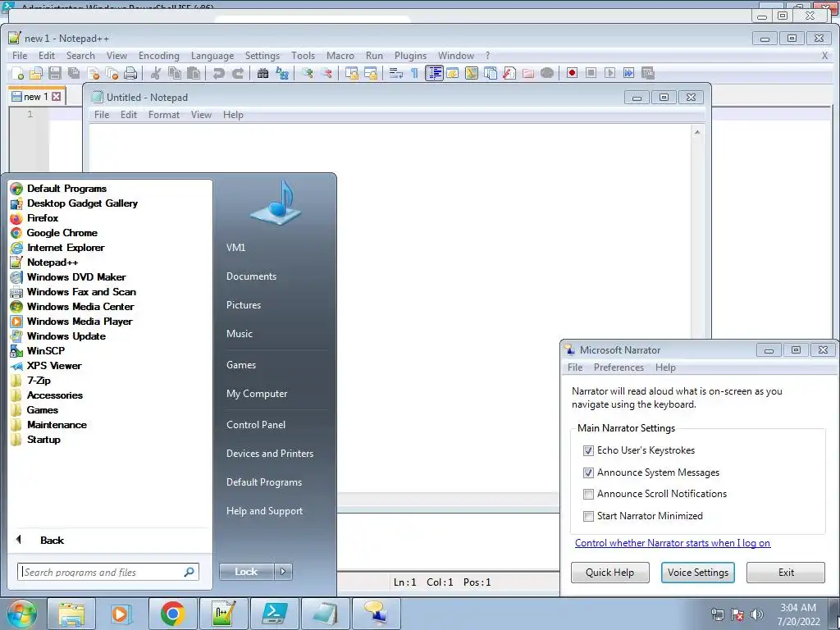
Task: Check Start Narrator Minimized checkbox
Action: point(588,516)
